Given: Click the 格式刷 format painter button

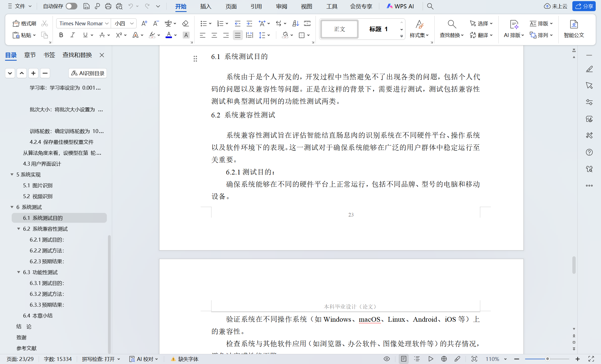Looking at the screenshot, I should [x=24, y=23].
